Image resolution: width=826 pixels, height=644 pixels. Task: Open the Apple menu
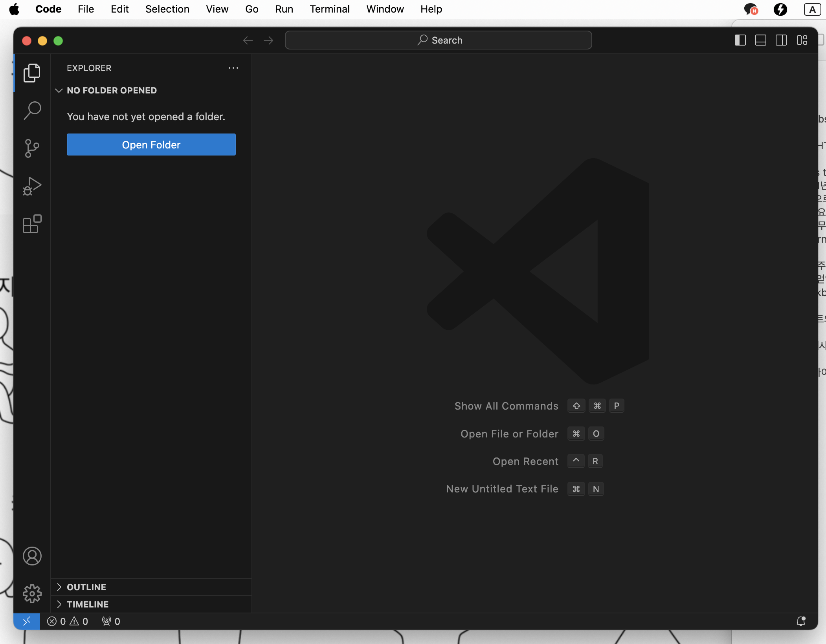(x=15, y=9)
